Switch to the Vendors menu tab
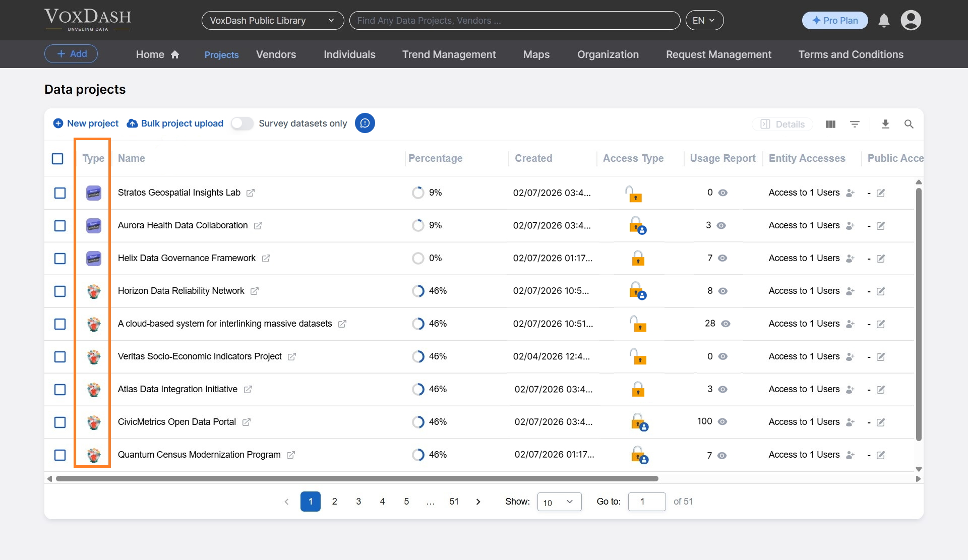Image resolution: width=968 pixels, height=560 pixels. point(276,54)
